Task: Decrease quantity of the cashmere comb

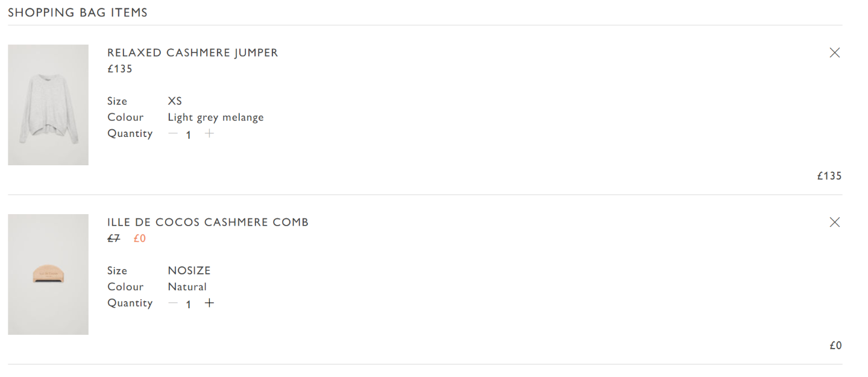Action: tap(173, 303)
